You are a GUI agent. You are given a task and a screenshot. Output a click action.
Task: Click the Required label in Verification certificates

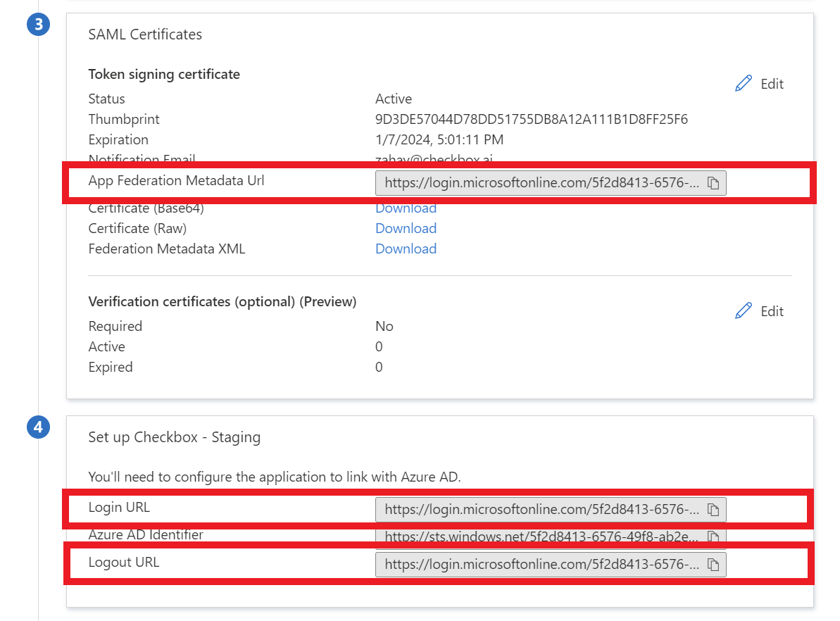(115, 326)
